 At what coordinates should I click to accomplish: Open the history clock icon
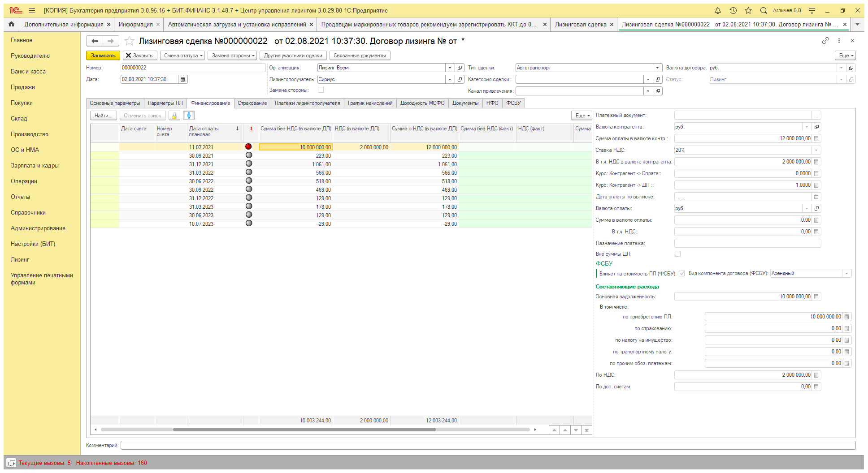(733, 10)
